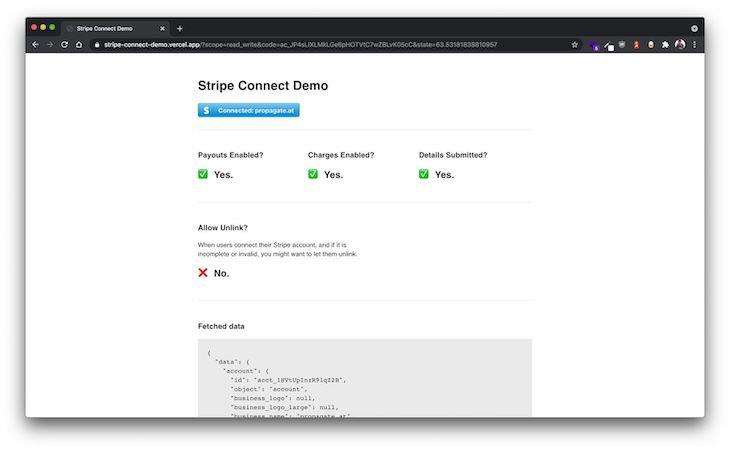Viewport: 730px width, 451px height.
Task: Open the grey shield extension icon
Action: (x=622, y=45)
